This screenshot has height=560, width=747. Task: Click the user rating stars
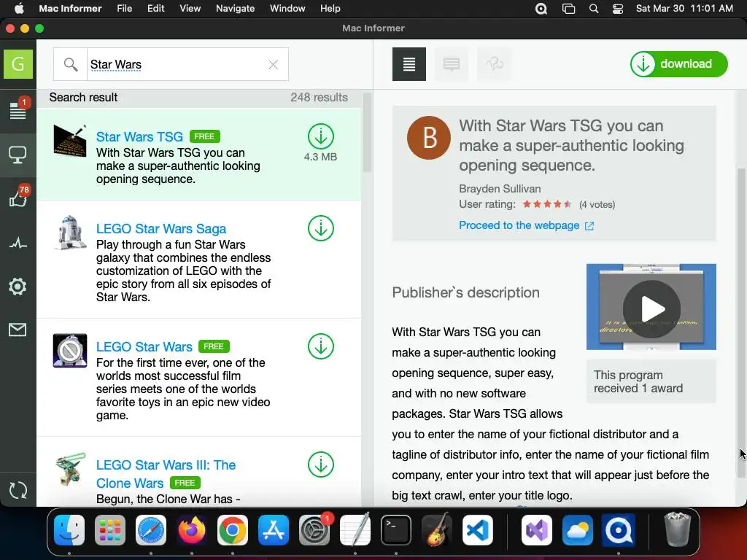pyautogui.click(x=547, y=204)
